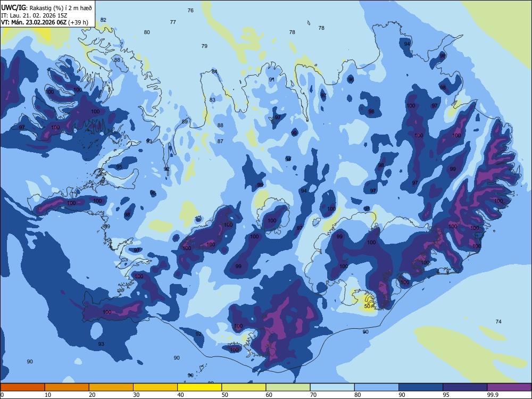Click the humidity value 76 on map
The width and height of the screenshot is (532, 399).
[190, 11]
